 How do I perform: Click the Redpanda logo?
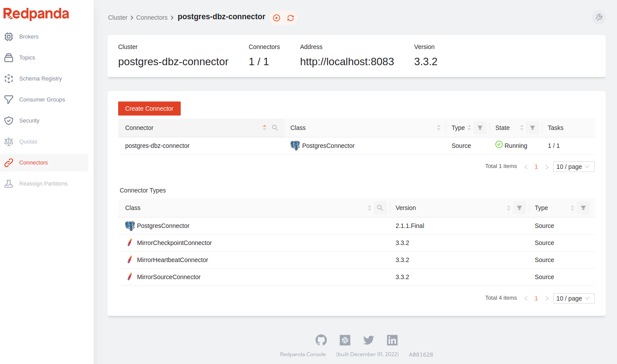pyautogui.click(x=36, y=14)
